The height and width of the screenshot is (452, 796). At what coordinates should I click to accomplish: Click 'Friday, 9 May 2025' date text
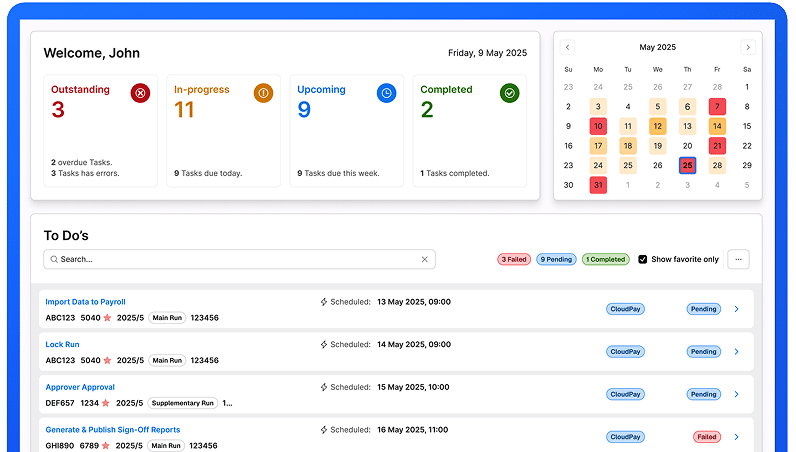(487, 53)
